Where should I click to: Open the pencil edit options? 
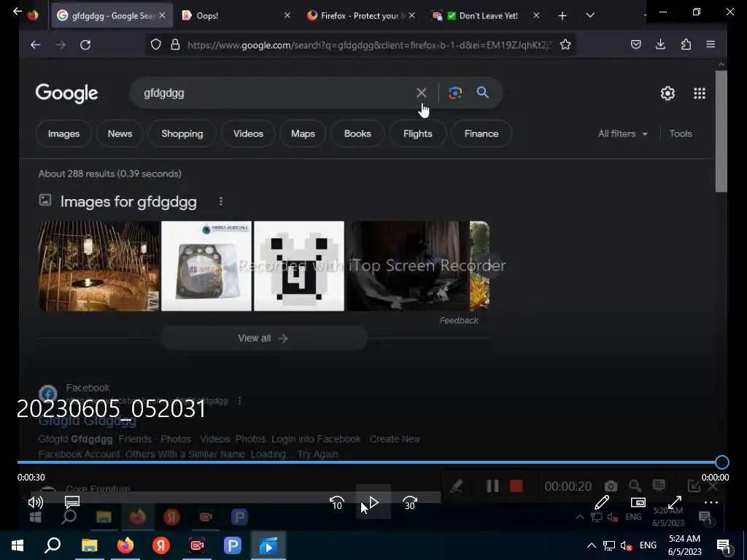coord(602,502)
